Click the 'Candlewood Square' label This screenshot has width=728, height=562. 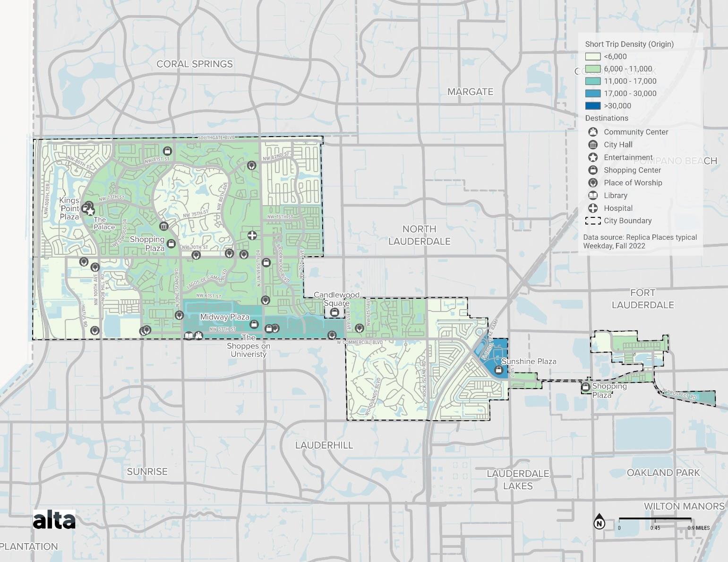337,299
